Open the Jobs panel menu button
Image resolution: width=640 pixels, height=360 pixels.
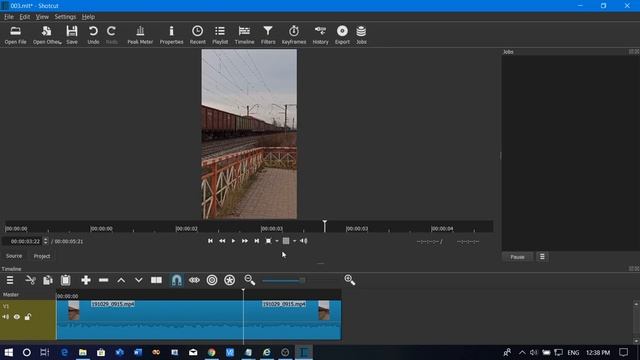(x=542, y=257)
